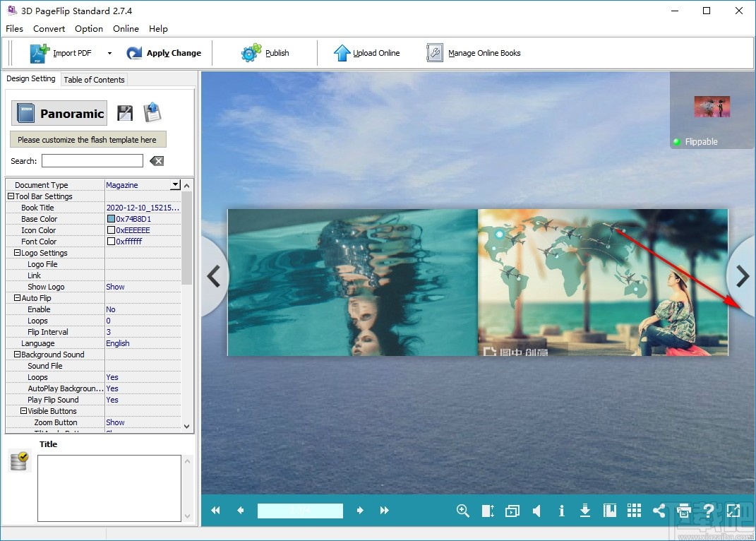
Task: Collapse the Tool Bar Settings tree node
Action: click(11, 196)
